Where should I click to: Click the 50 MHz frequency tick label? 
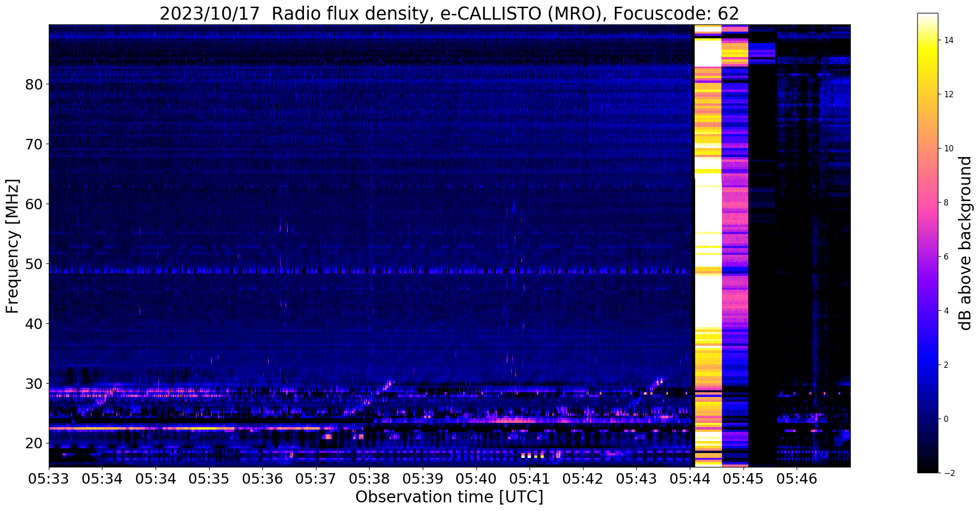pyautogui.click(x=34, y=264)
